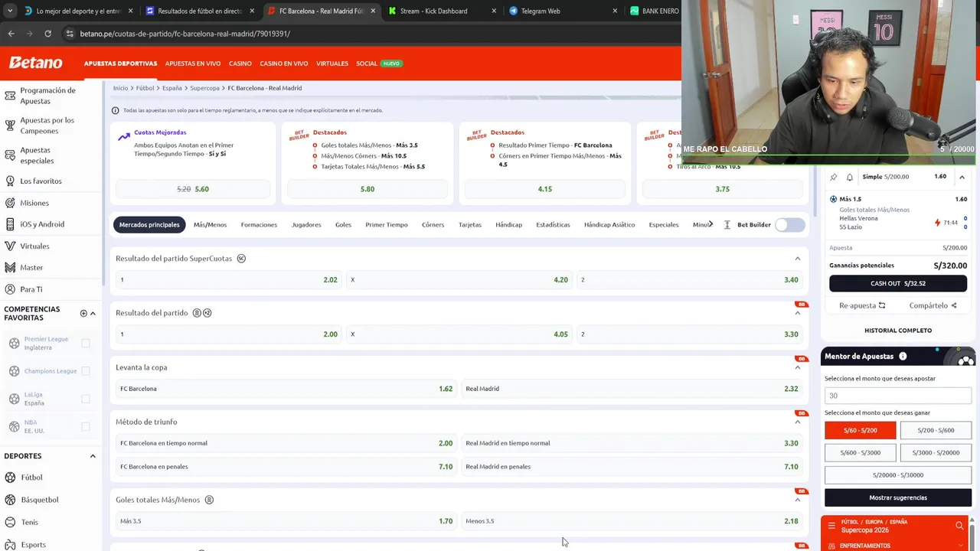Open the Esports sport icon

click(x=10, y=544)
